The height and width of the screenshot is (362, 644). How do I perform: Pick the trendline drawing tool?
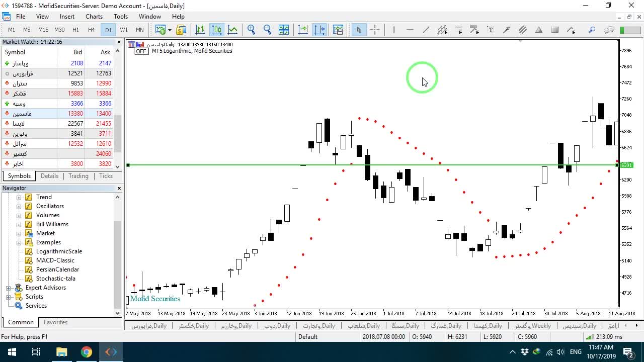pos(426,30)
